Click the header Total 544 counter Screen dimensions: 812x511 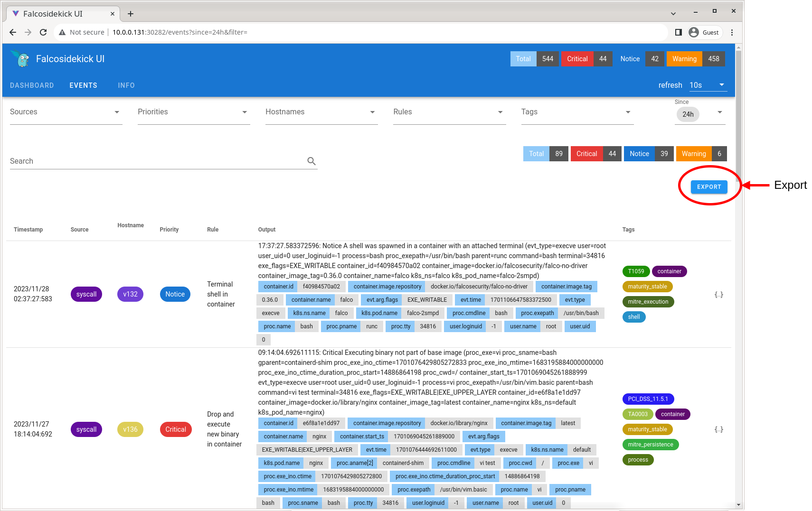click(x=534, y=59)
